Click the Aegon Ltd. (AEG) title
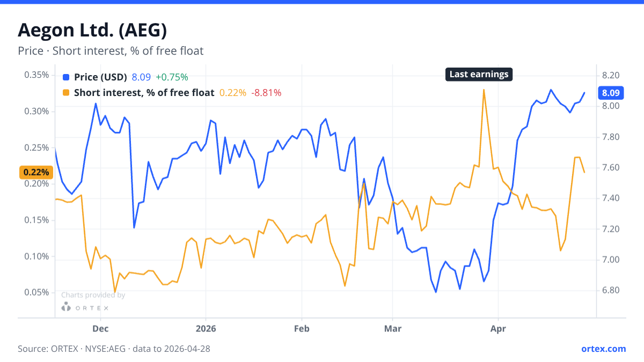644x362 pixels. [92, 30]
